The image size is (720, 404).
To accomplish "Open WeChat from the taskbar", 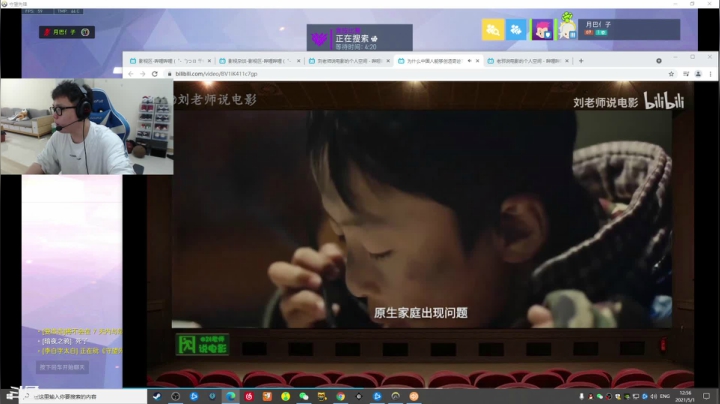I will click(x=304, y=396).
